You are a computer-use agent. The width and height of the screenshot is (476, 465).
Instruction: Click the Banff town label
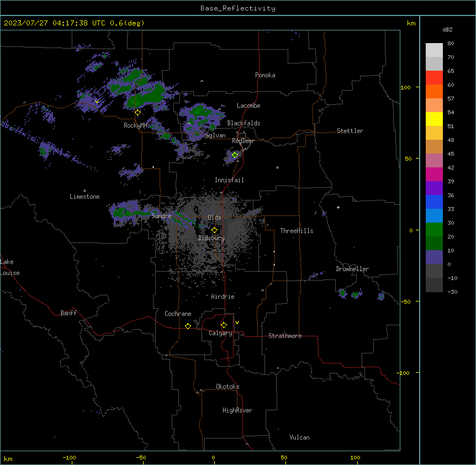pos(68,313)
